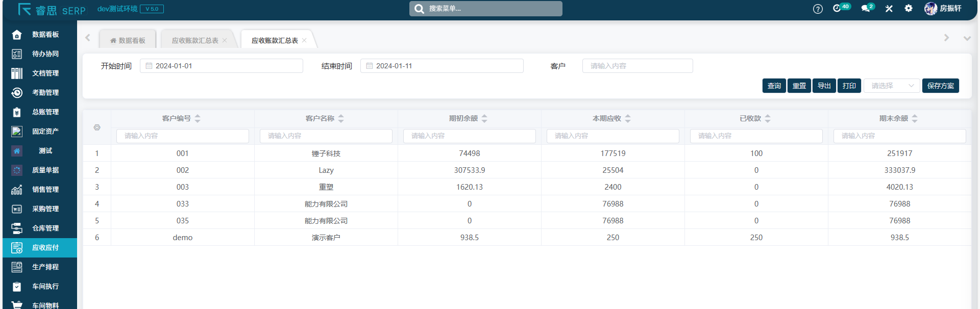Close the active 应收账款汇总表 tab
Viewport: 980px width, 309px height.
point(304,40)
